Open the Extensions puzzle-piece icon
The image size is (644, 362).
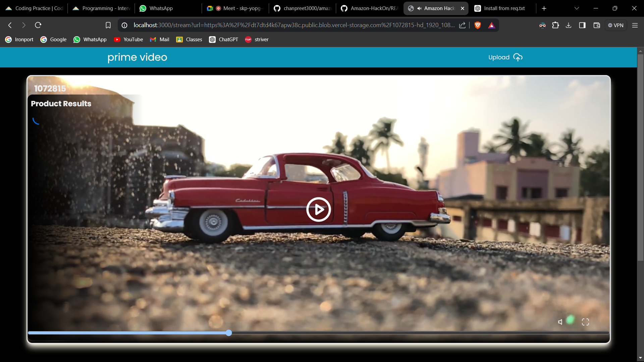[555, 25]
